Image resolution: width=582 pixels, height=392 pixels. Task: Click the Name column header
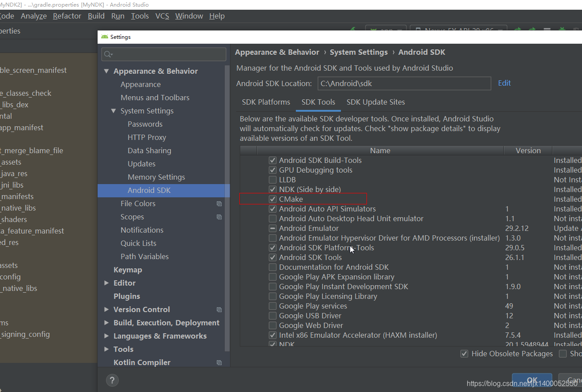380,151
